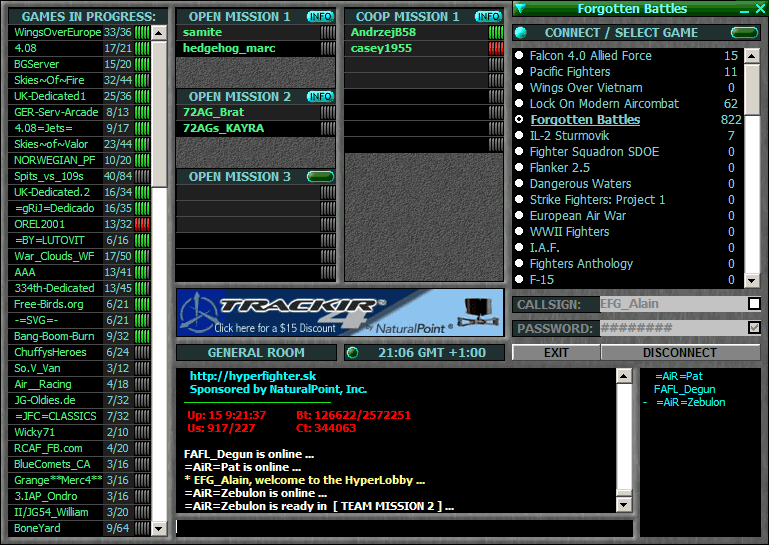Click the signal bars next to samite
Screen dimensions: 769x545
coord(328,32)
